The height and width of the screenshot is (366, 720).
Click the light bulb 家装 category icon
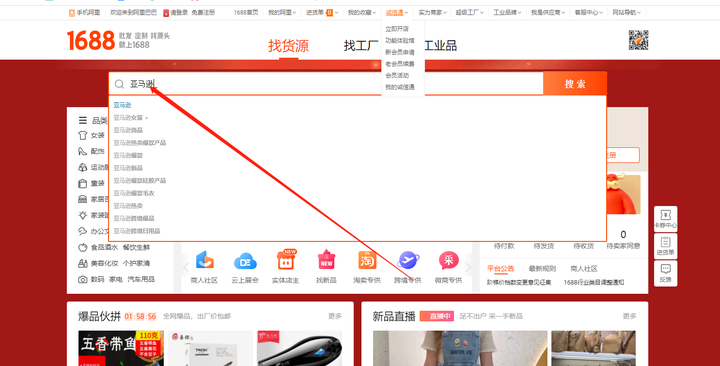(83, 215)
